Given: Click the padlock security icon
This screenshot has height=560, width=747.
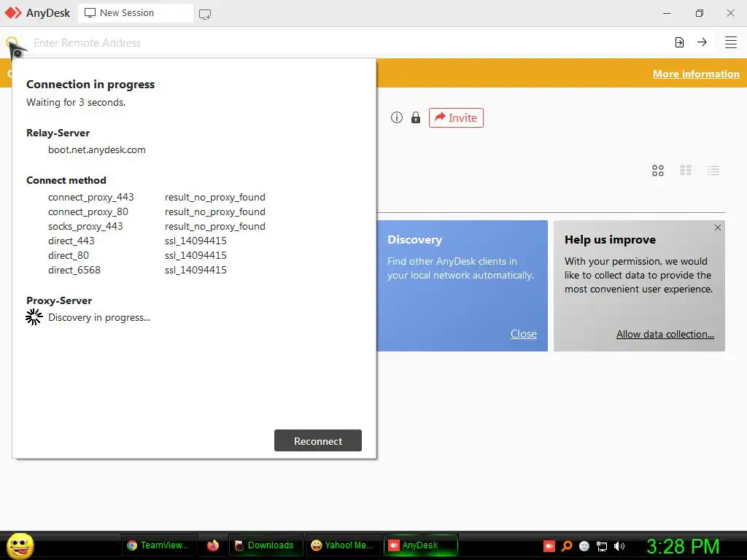Looking at the screenshot, I should 416,117.
